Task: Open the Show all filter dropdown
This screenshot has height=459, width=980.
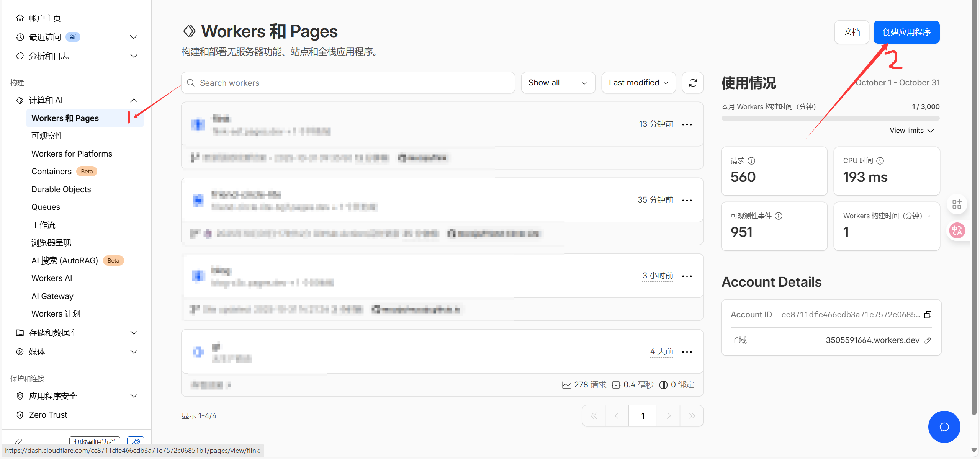Action: [558, 83]
